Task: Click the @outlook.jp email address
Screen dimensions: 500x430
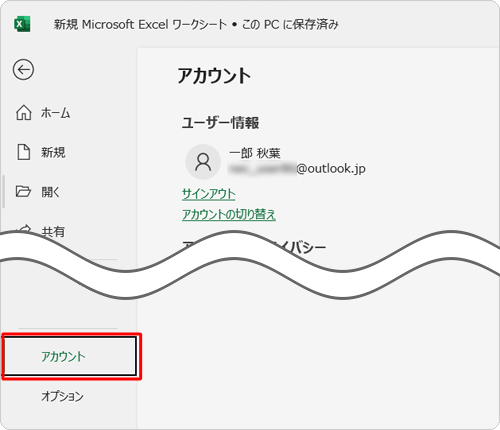Action: coord(297,169)
